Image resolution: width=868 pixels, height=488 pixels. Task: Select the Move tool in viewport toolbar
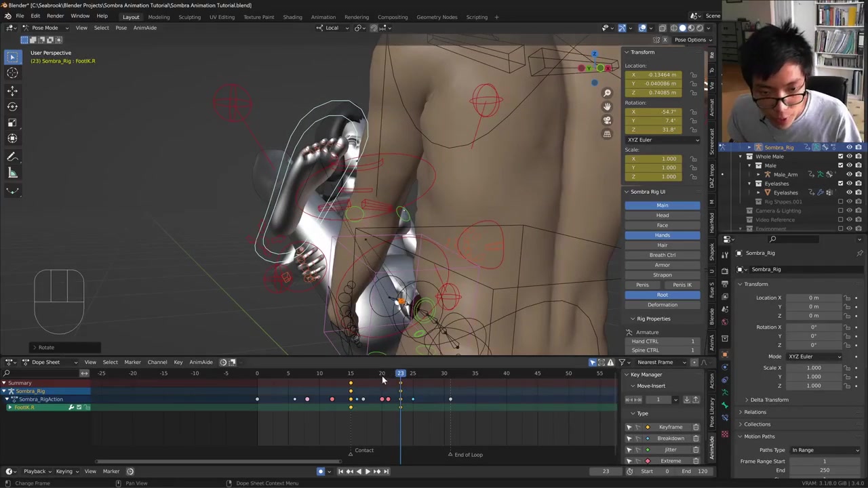click(x=12, y=90)
